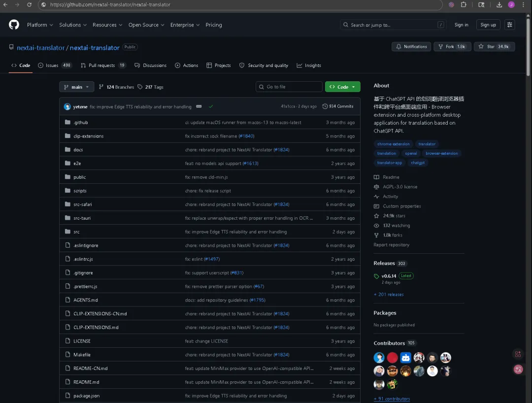Open the Projects tab

click(219, 65)
